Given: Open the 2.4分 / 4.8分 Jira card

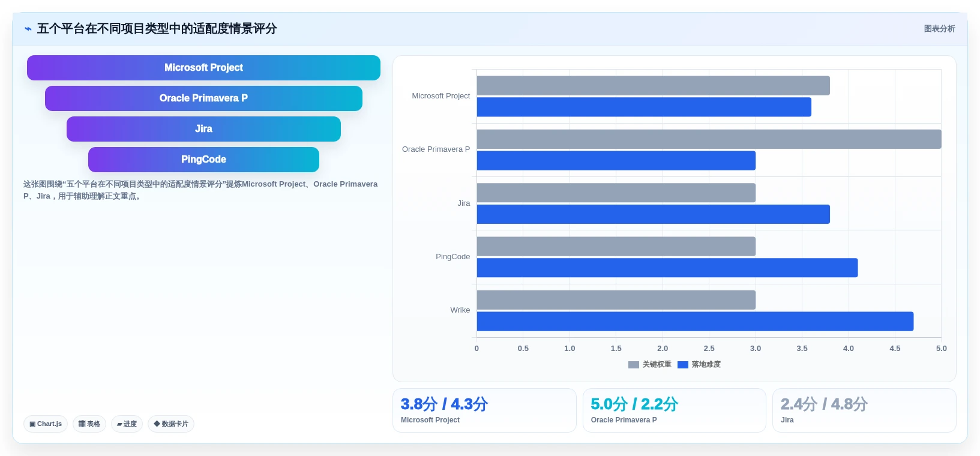Looking at the screenshot, I should (864, 410).
